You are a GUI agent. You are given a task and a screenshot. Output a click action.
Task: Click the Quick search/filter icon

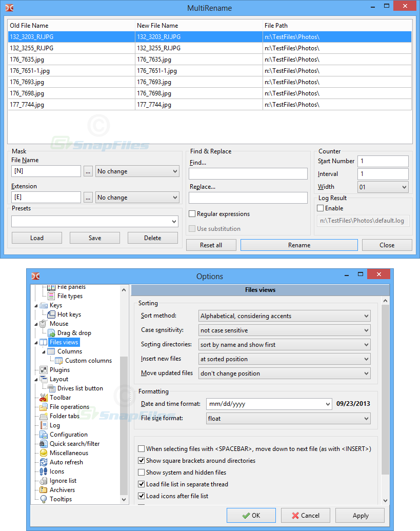(43, 444)
